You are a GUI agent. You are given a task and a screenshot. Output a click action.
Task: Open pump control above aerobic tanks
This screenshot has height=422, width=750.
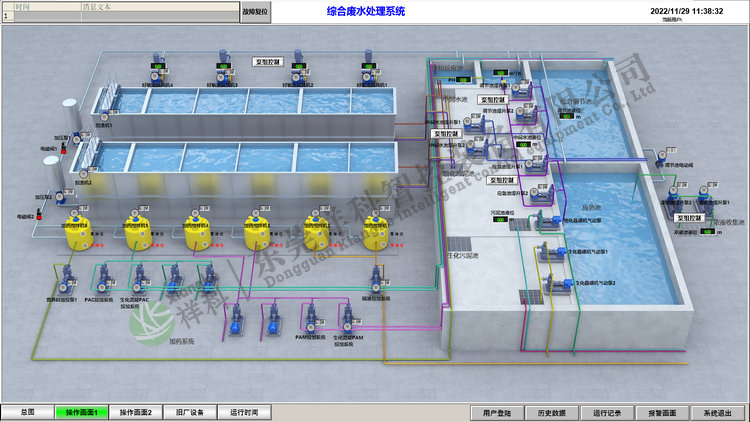click(267, 62)
